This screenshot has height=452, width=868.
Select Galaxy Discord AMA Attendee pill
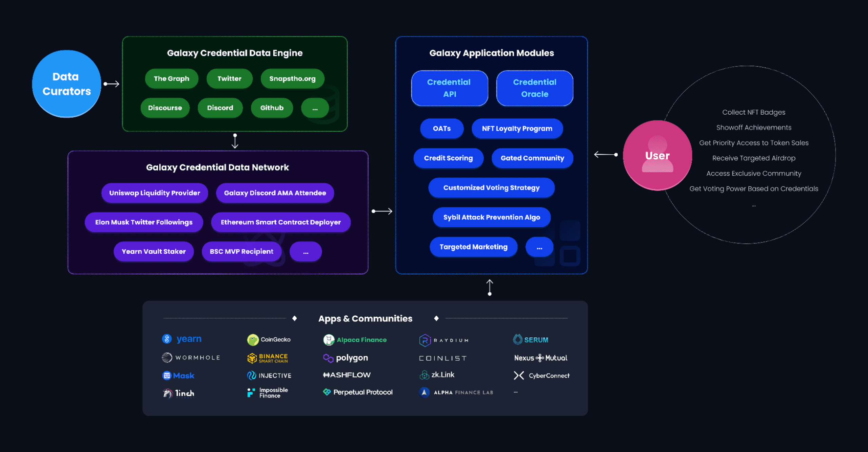pyautogui.click(x=275, y=193)
